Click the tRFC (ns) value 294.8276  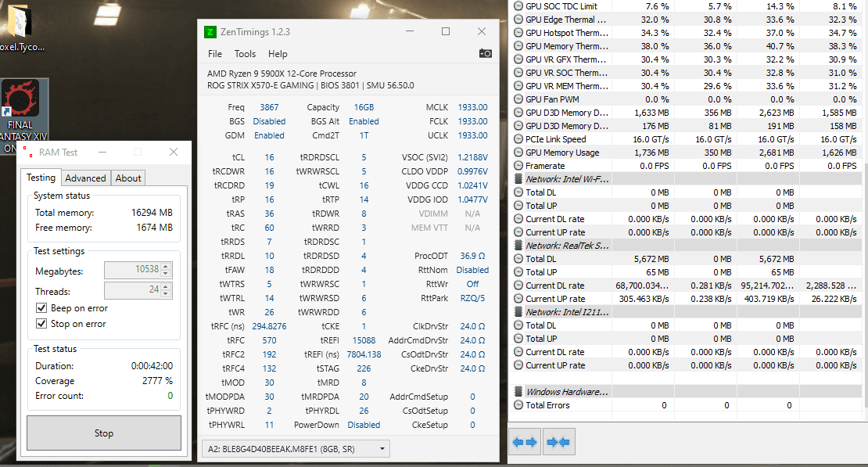[x=269, y=326]
